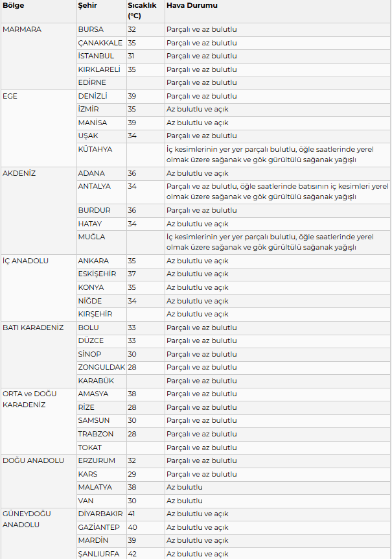
Task: Select the İÇ ANADOLU region cell
Action: click(38, 288)
